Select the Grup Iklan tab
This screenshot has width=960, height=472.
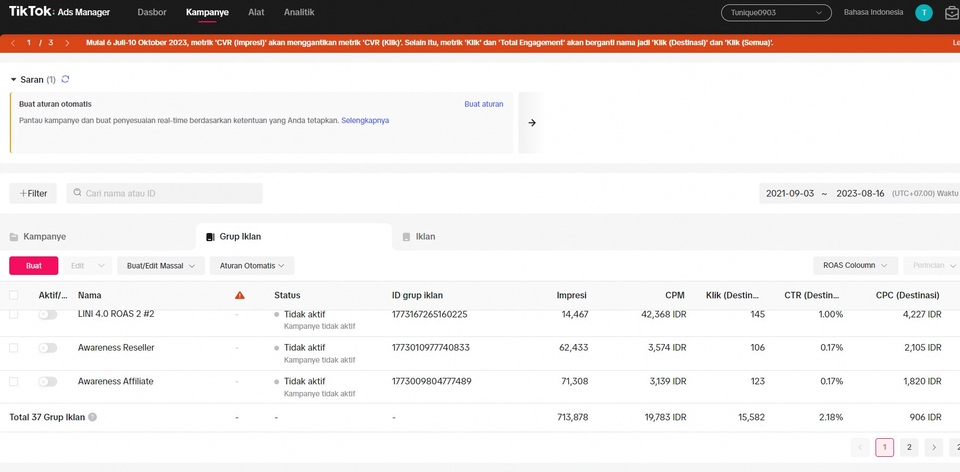point(294,237)
